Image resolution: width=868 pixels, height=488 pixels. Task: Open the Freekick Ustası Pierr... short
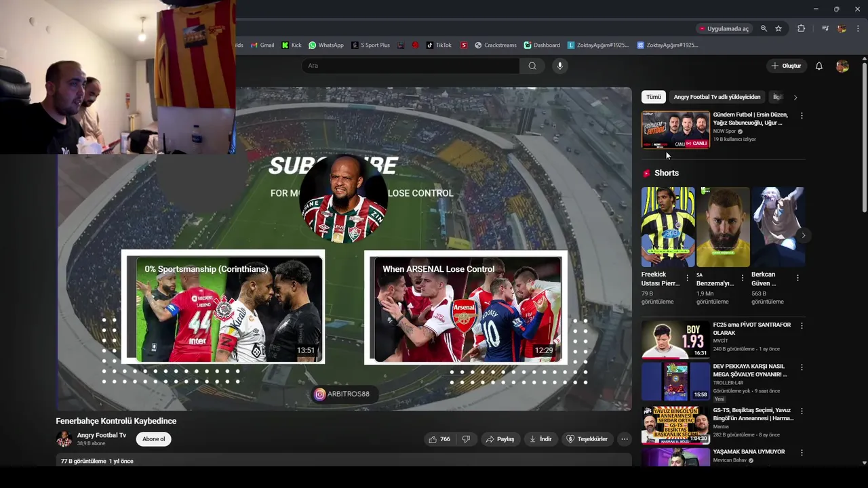point(668,227)
